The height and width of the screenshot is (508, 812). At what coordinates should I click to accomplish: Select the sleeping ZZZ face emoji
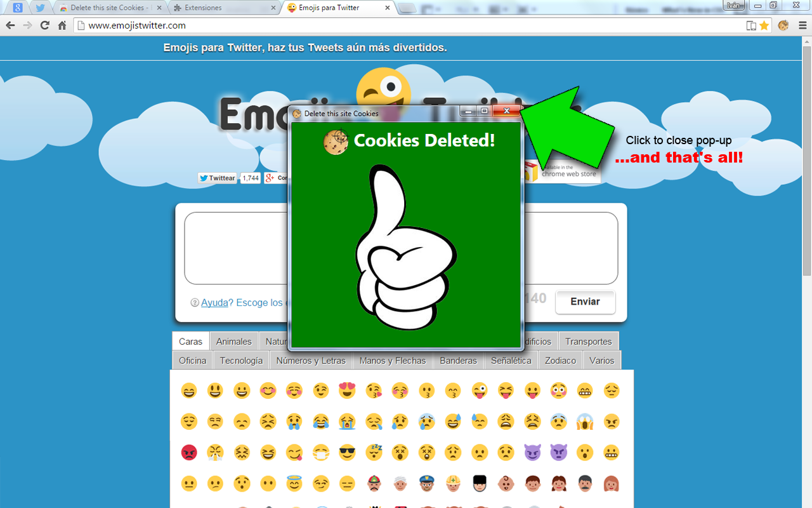[x=375, y=451]
